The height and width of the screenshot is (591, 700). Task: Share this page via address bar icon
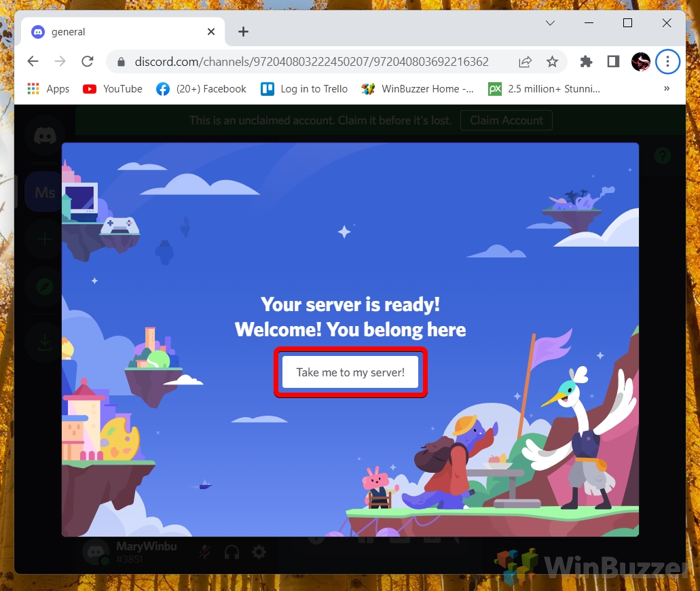click(525, 62)
